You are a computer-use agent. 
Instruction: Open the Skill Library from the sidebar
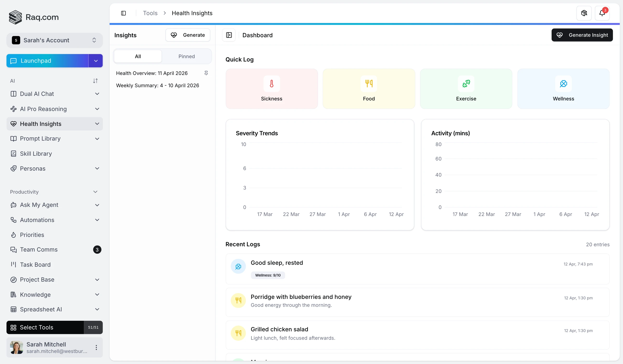click(36, 154)
